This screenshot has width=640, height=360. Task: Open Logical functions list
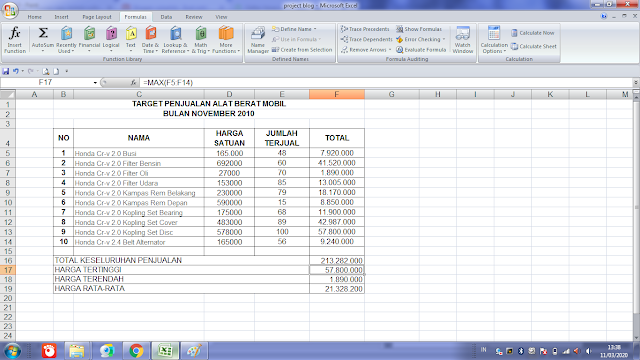[111, 40]
